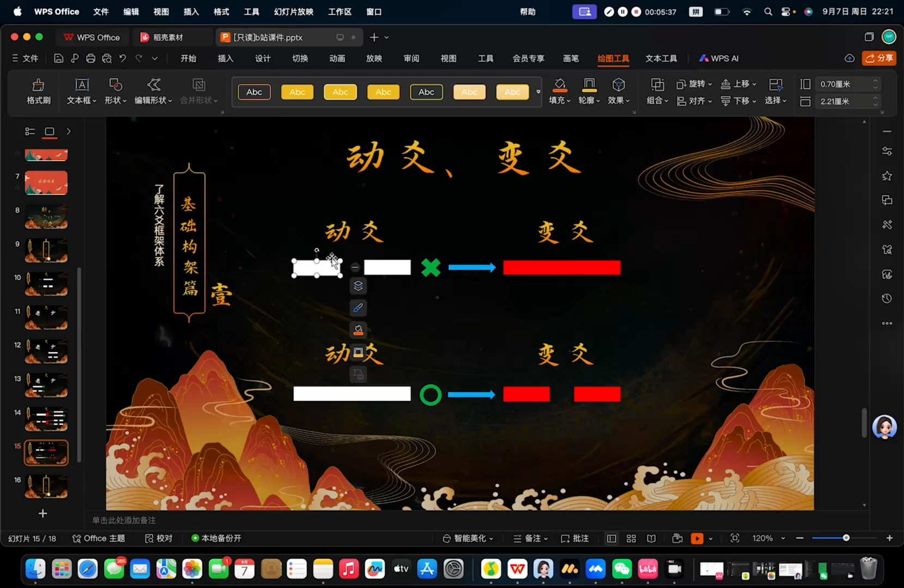Image resolution: width=904 pixels, height=588 pixels.
Task: Click the Share (分享) button
Action: click(x=879, y=58)
